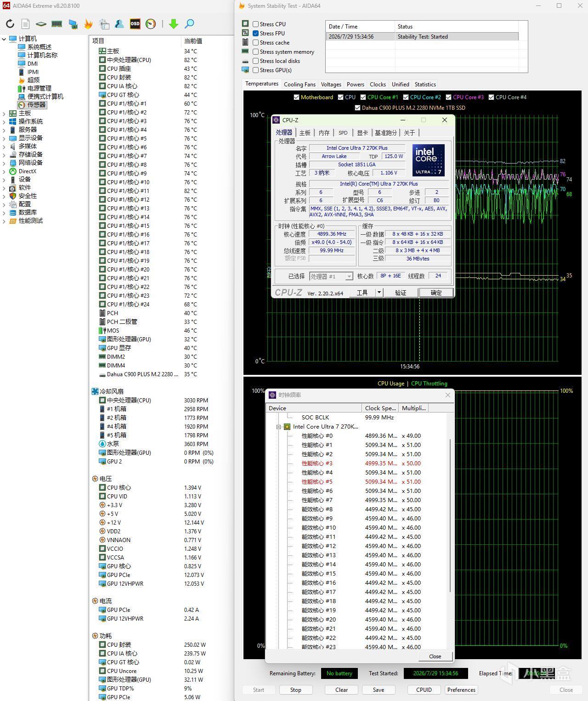Open the 内存 tab in CPU-Z
The image size is (588, 701).
pos(324,133)
